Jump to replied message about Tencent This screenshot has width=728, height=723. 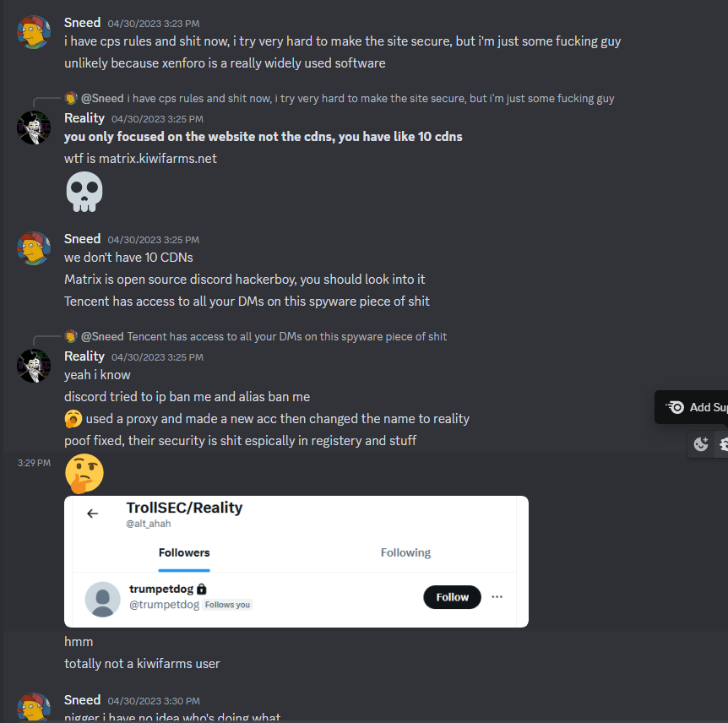pos(286,336)
